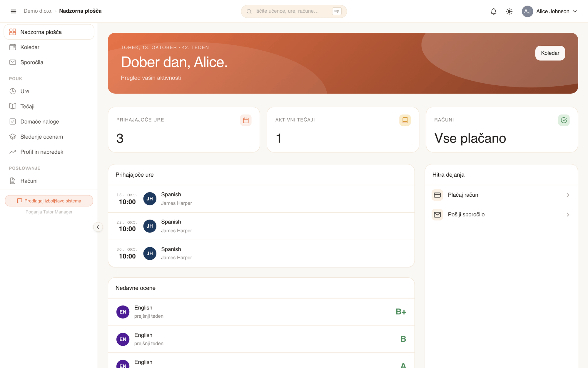This screenshot has height=368, width=588.
Task: Click the Prihajajoče ure count 3
Action: coord(120,138)
